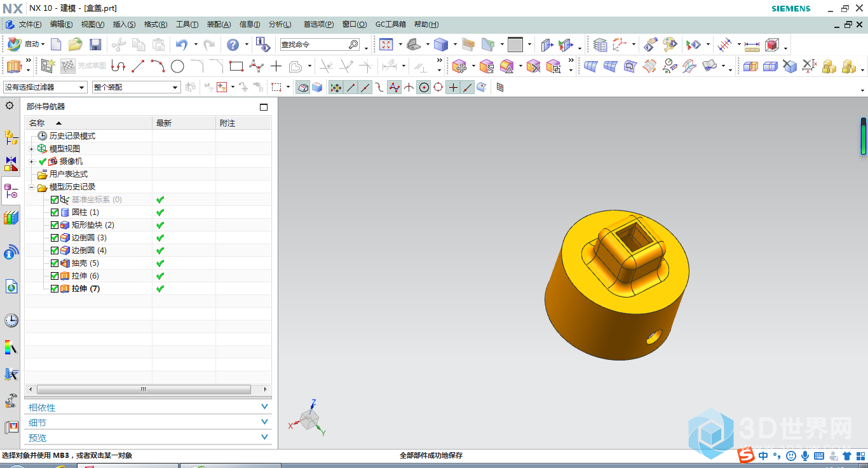Screen dimensions: 868x468
Task: Click the Layer settings icon
Action: 600,45
